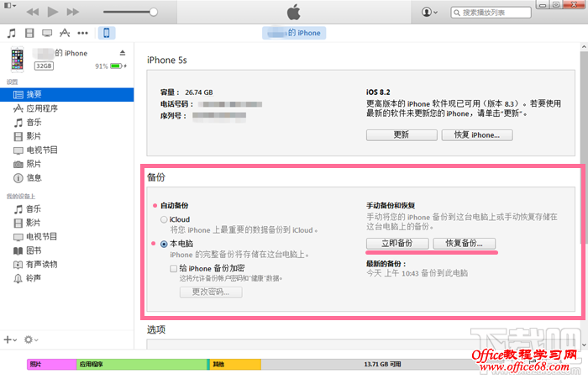
Task: Click the 更改密码... button
Action: click(211, 292)
